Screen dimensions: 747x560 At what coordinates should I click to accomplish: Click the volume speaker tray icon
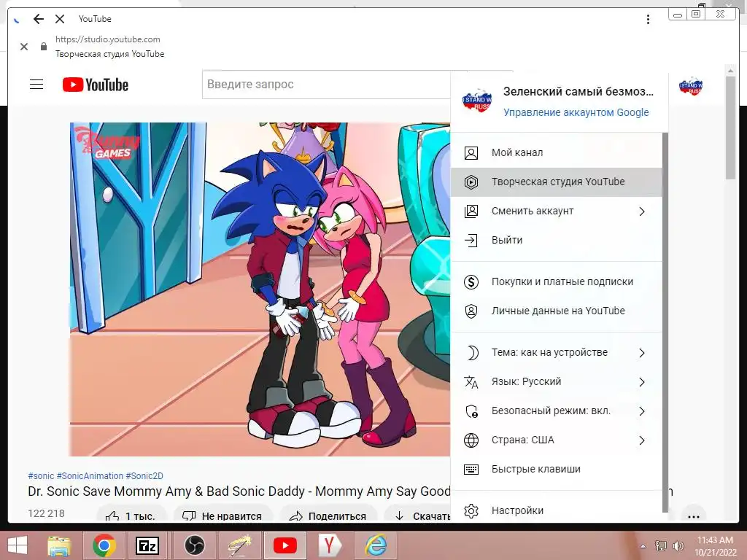678,545
